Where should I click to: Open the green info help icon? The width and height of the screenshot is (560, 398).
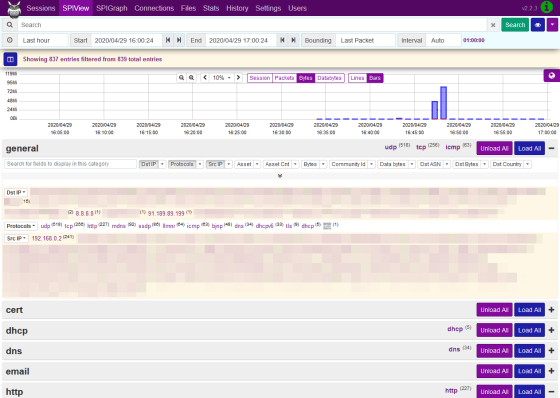[x=547, y=7]
